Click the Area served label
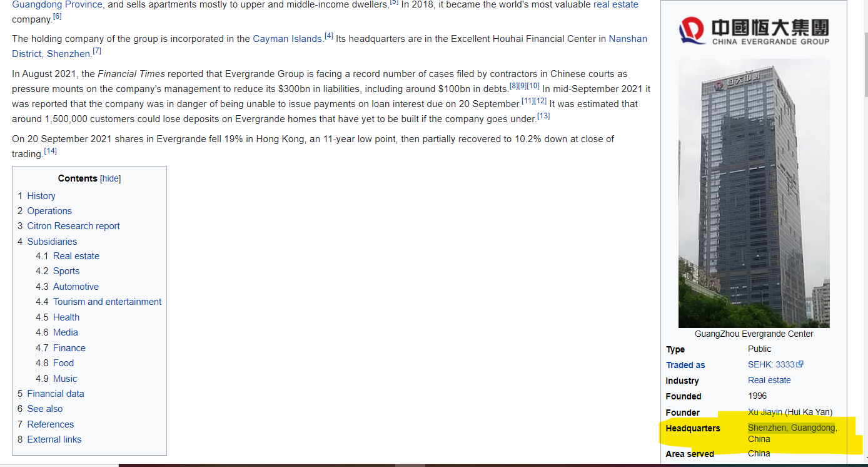This screenshot has height=467, width=868. (690, 454)
